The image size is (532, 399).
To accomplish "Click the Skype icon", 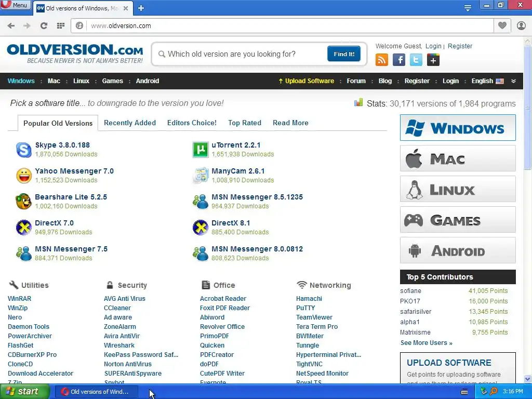I will pos(24,150).
